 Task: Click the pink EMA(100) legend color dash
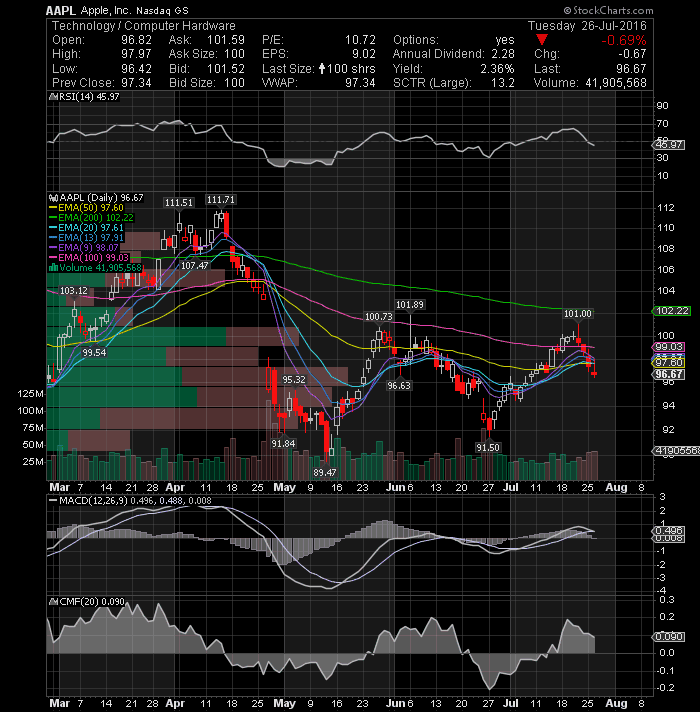(x=53, y=257)
